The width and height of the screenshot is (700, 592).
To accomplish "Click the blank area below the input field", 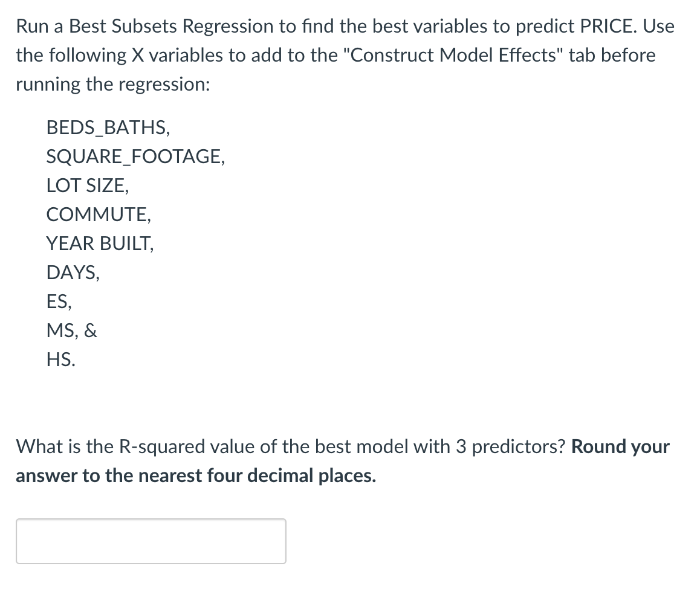I will (x=151, y=580).
